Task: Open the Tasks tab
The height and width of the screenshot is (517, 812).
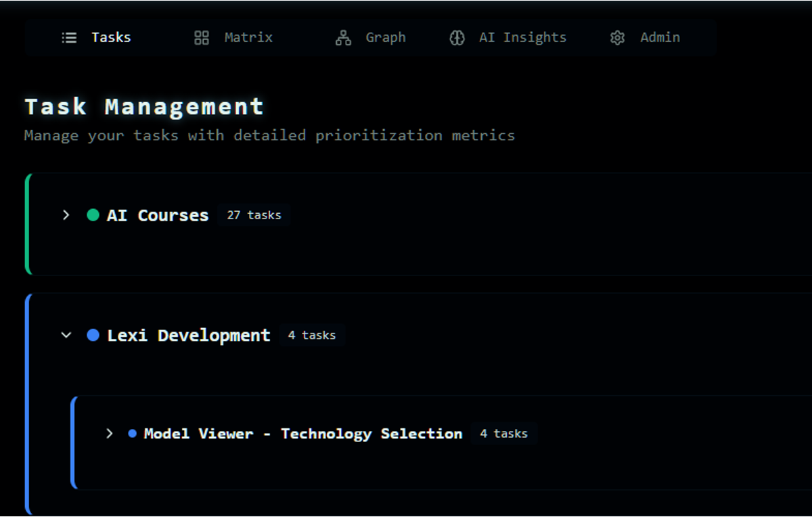Action: tap(96, 38)
